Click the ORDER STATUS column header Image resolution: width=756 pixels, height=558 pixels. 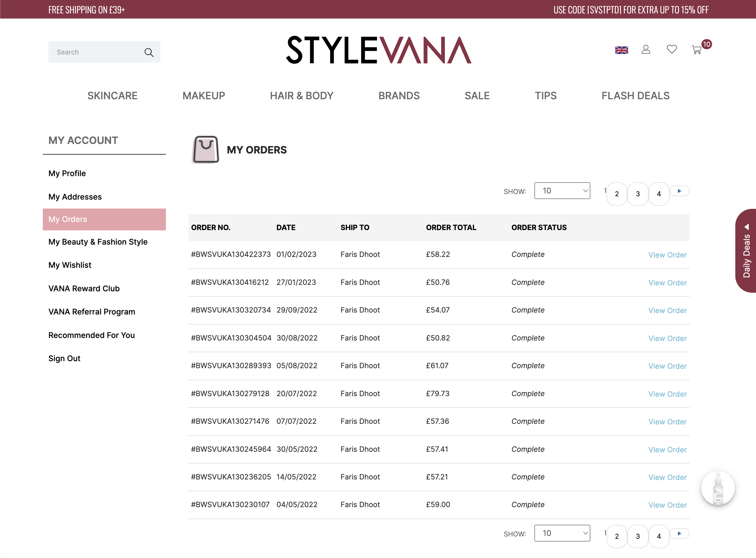coord(539,228)
